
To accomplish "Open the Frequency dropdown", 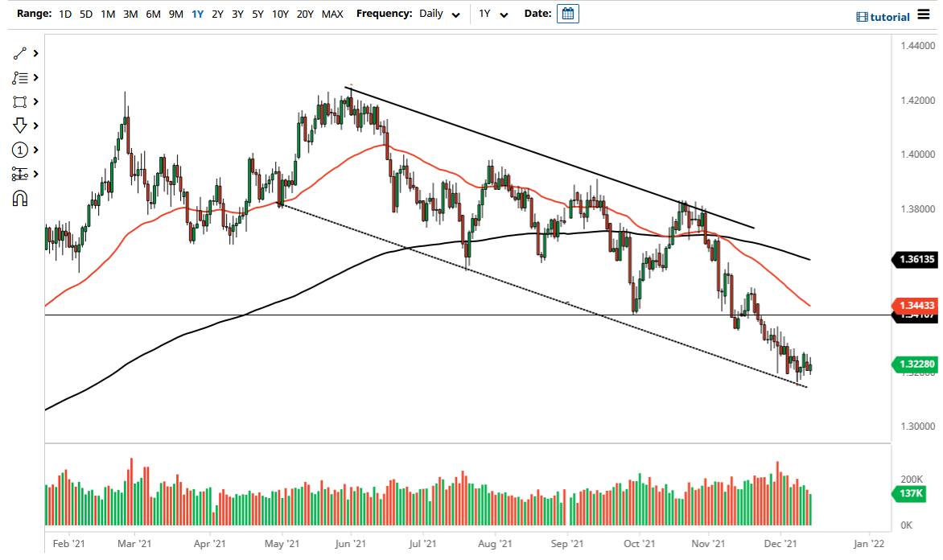I will pos(455,14).
